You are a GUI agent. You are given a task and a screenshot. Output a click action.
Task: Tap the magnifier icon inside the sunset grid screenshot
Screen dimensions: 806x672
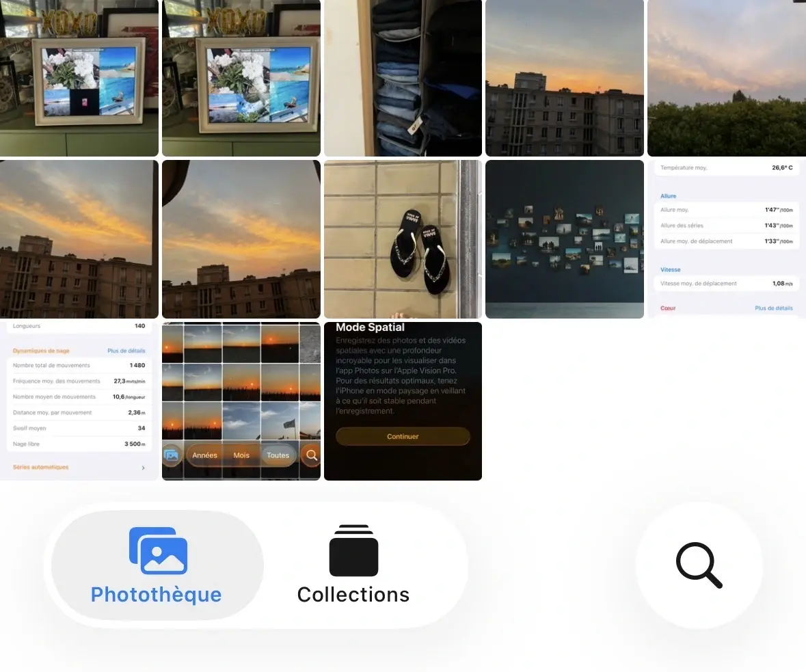point(312,455)
